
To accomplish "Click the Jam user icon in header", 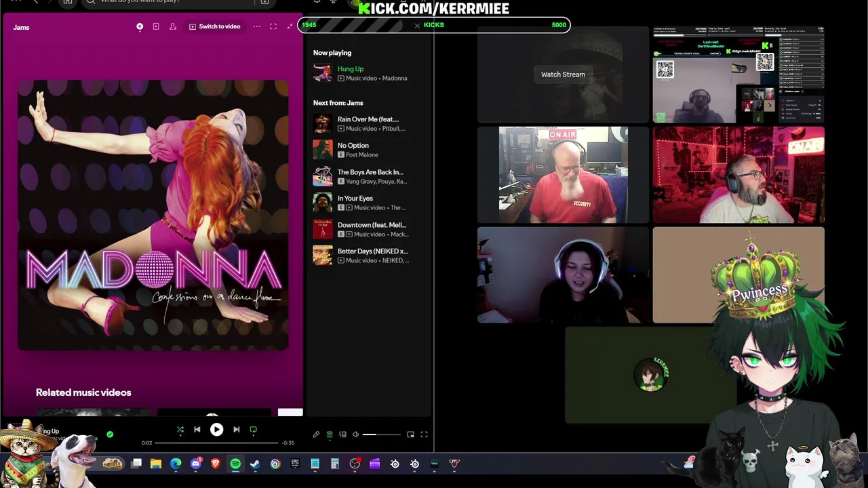I will point(173,26).
